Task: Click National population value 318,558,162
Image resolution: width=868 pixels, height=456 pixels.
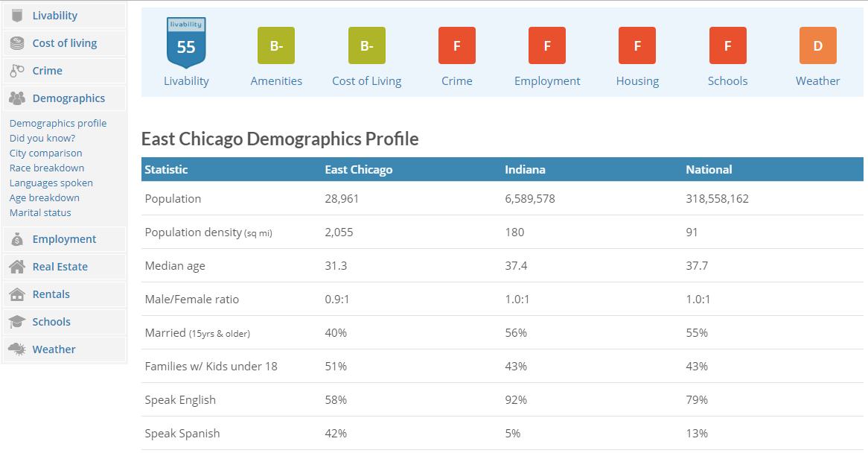Action: tap(717, 198)
